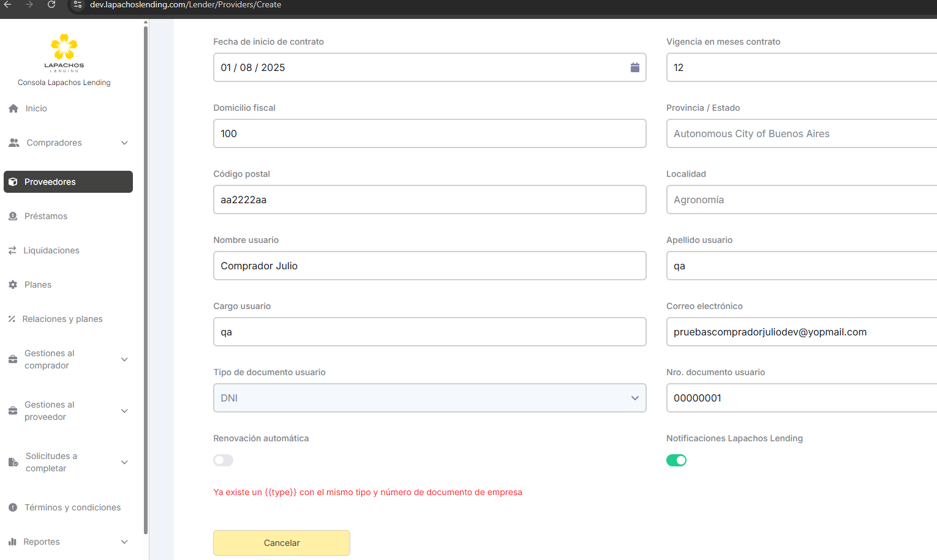Go to Términos y condiciones page

tap(72, 507)
